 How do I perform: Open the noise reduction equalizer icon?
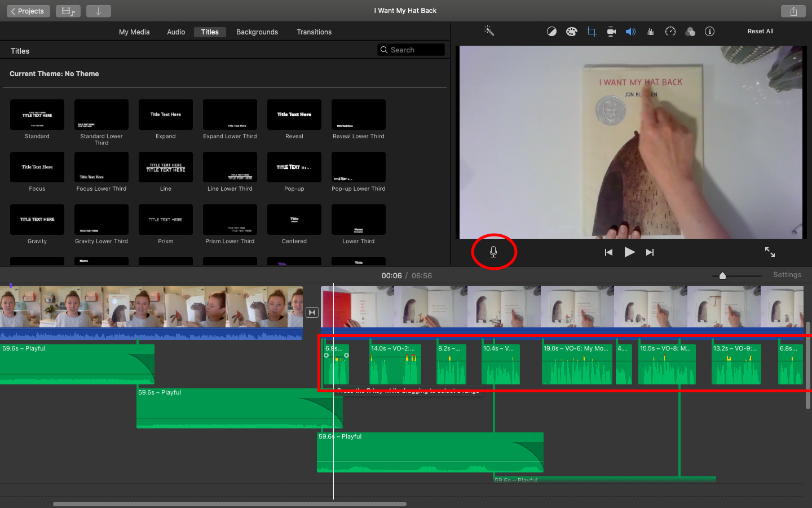[650, 32]
